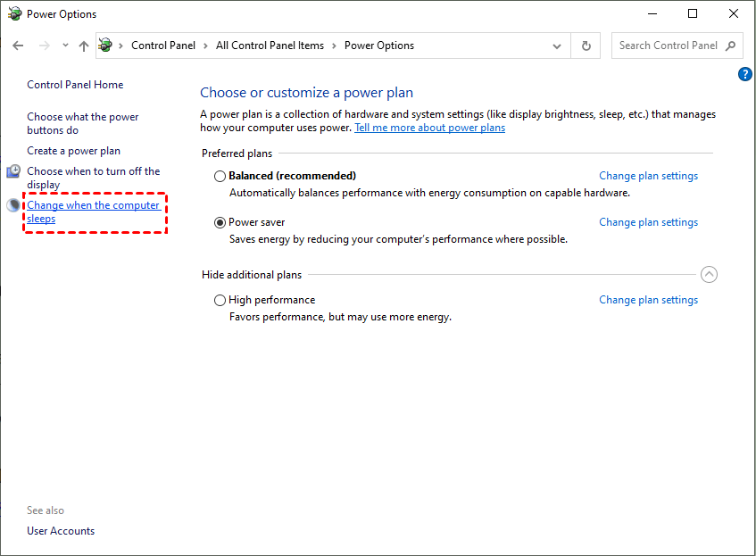Select the Balanced (recommended) power plan

pyautogui.click(x=220, y=177)
